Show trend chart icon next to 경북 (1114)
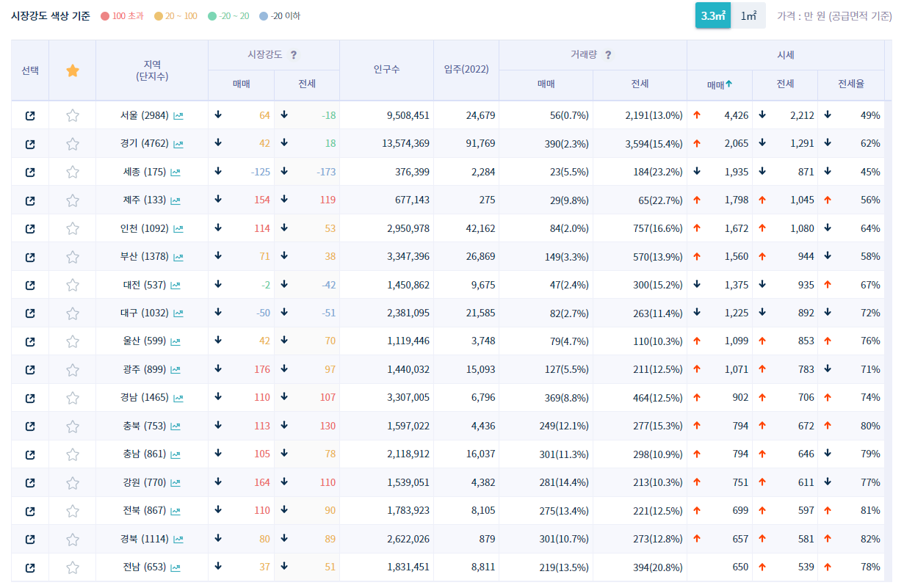 (x=178, y=540)
